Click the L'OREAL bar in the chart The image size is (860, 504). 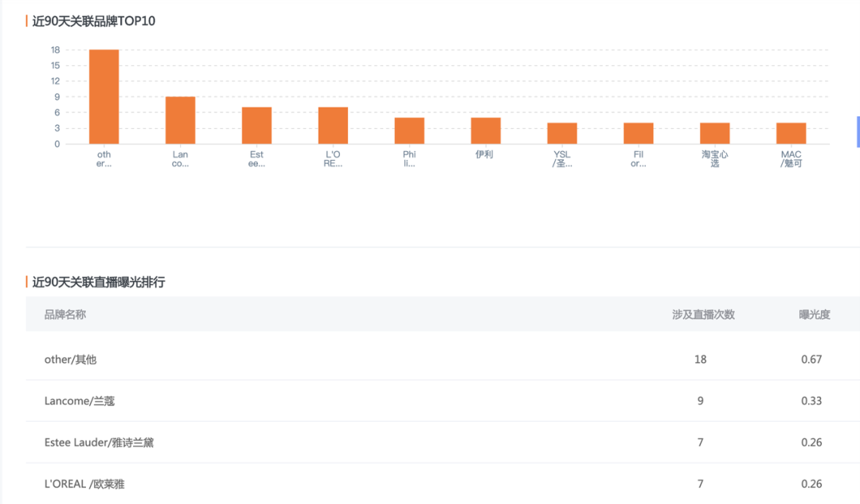point(333,126)
